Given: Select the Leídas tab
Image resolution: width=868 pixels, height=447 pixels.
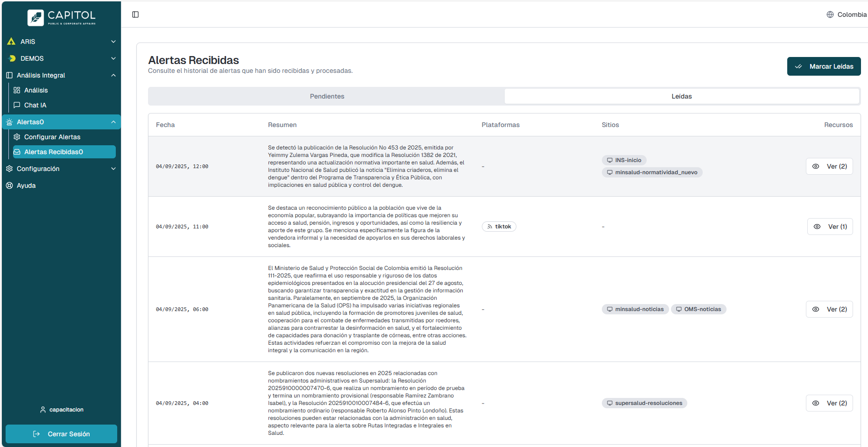Looking at the screenshot, I should pos(682,96).
